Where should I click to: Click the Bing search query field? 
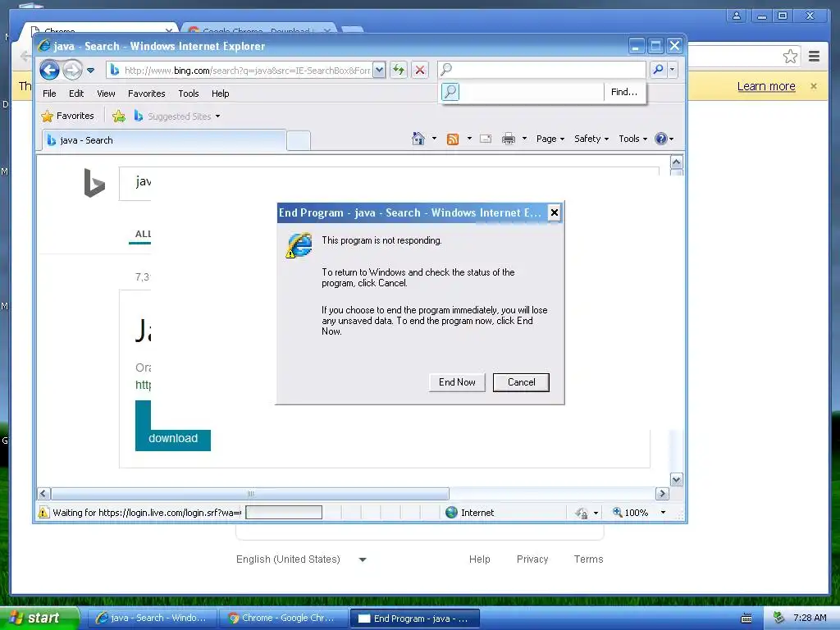[389, 183]
